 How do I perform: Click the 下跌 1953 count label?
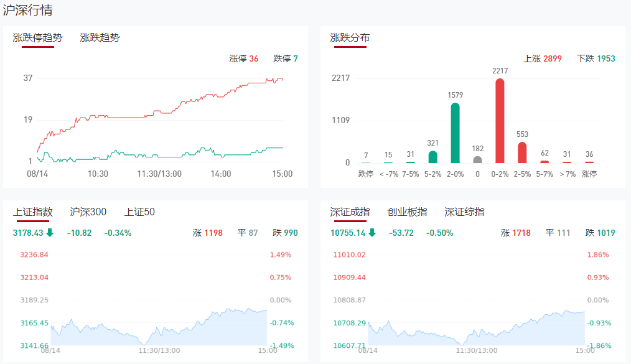coord(596,58)
